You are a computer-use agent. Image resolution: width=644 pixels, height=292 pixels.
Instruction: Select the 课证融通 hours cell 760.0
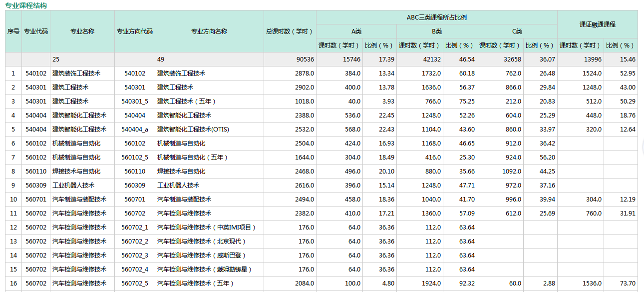581,213
